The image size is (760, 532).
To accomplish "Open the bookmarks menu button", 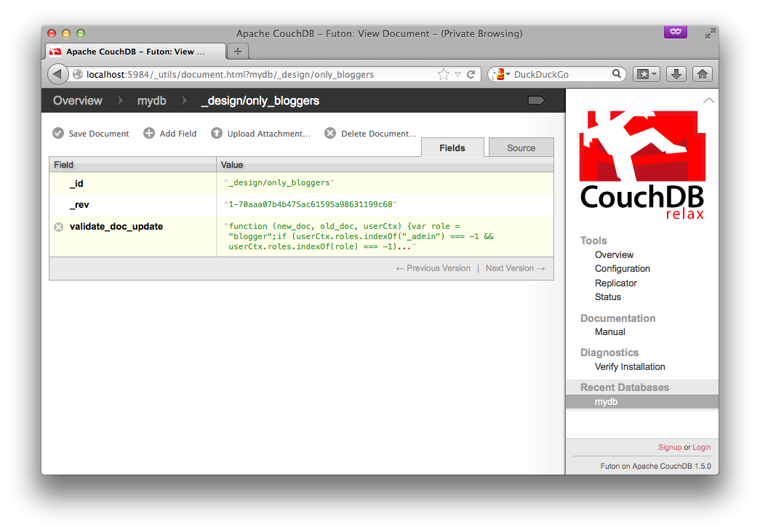I will coord(646,74).
